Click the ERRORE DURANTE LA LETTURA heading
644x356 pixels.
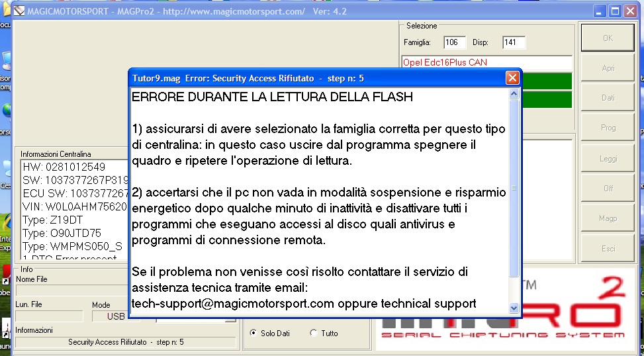tap(272, 97)
